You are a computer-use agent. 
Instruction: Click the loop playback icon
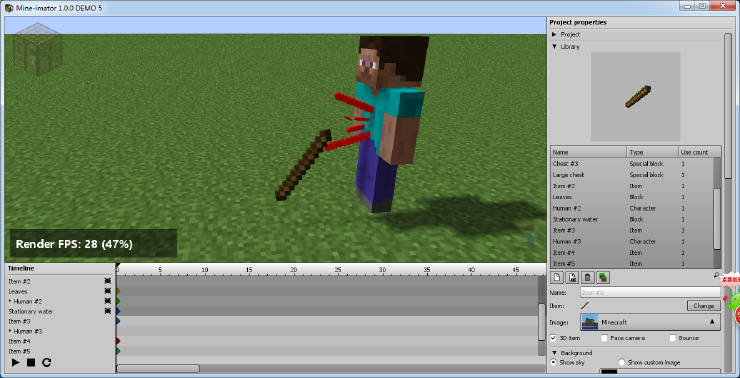[46, 362]
